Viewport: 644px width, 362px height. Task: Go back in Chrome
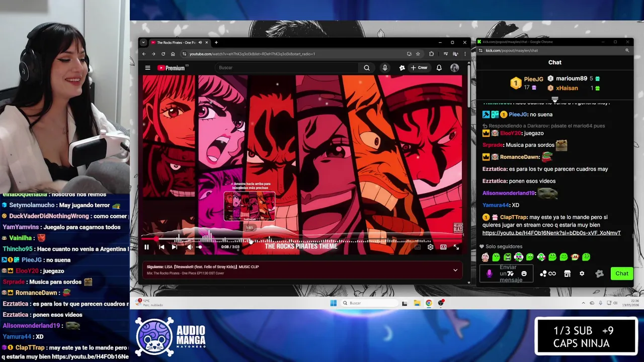(x=144, y=54)
